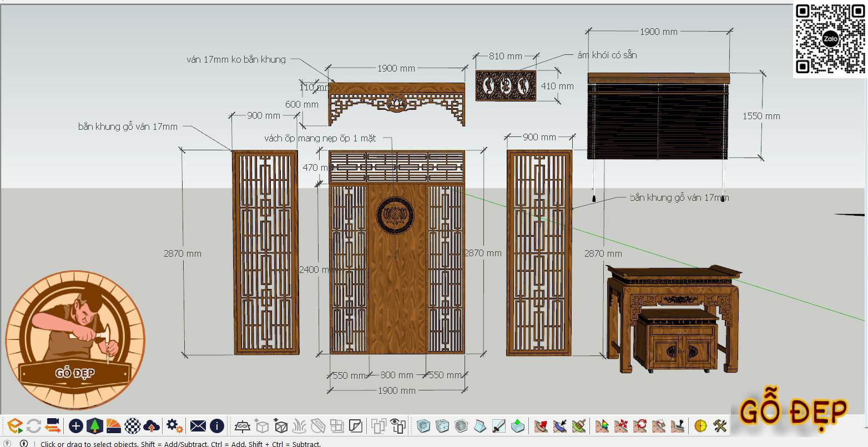This screenshot has height=447, width=868.
Task: Click the envelope feedback icon
Action: [x=198, y=426]
